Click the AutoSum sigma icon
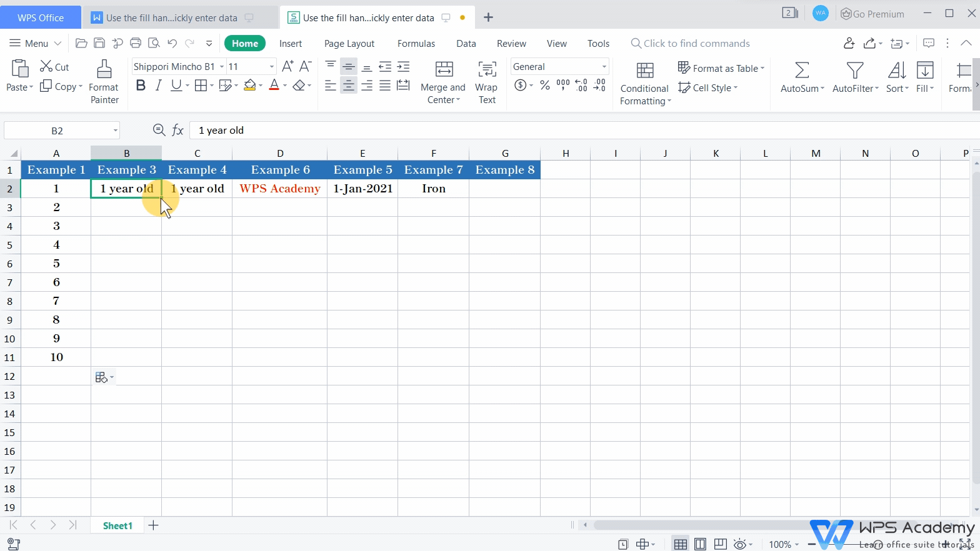The width and height of the screenshot is (980, 551). [802, 70]
